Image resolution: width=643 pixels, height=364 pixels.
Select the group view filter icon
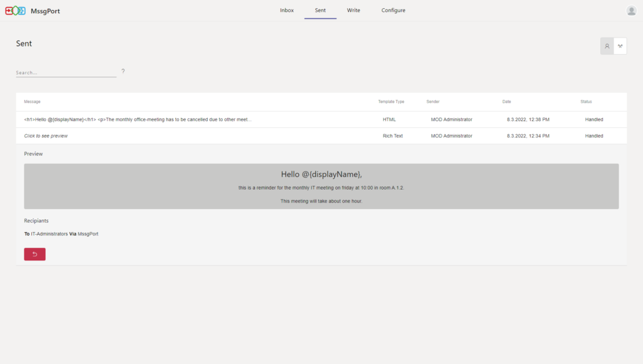tap(621, 46)
